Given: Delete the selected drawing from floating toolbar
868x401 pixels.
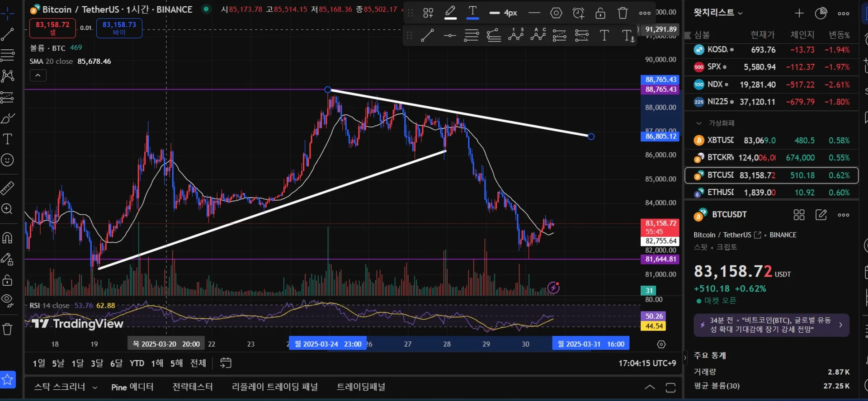Looking at the screenshot, I should click(623, 13).
